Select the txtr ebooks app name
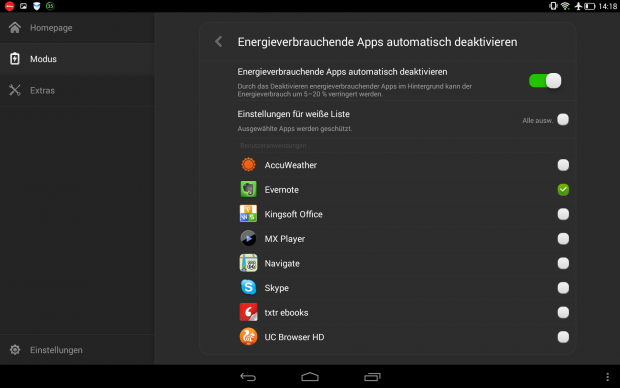Screen dimensions: 620x388 pyautogui.click(x=286, y=312)
